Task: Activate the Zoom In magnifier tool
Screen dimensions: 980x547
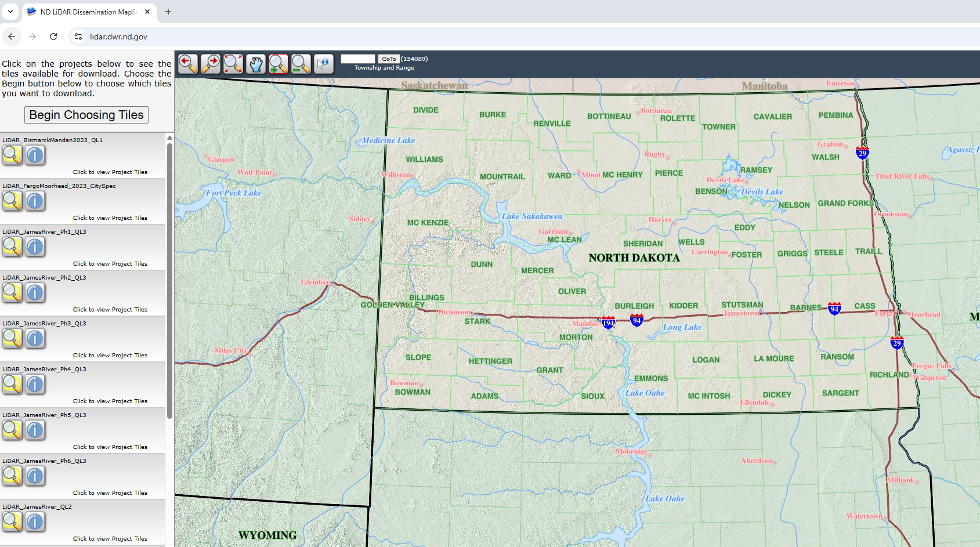Action: point(279,64)
